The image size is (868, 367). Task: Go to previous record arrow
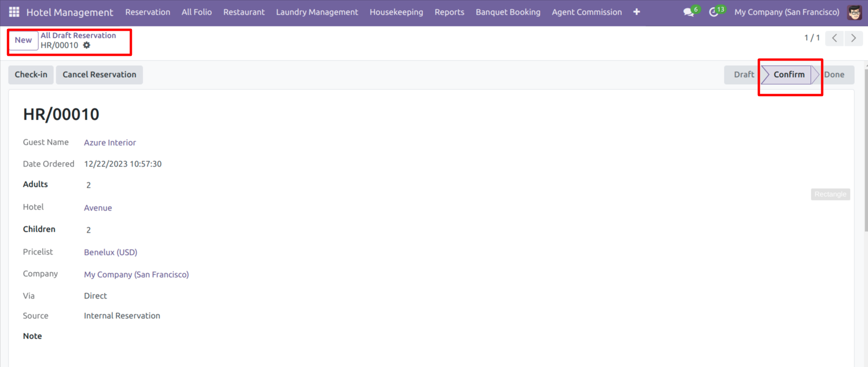point(834,38)
